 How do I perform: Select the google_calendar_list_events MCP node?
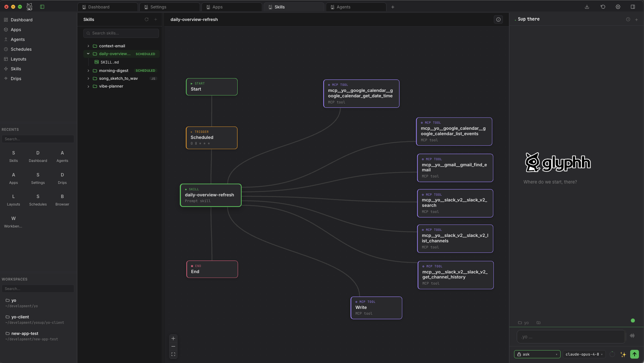[x=454, y=131]
